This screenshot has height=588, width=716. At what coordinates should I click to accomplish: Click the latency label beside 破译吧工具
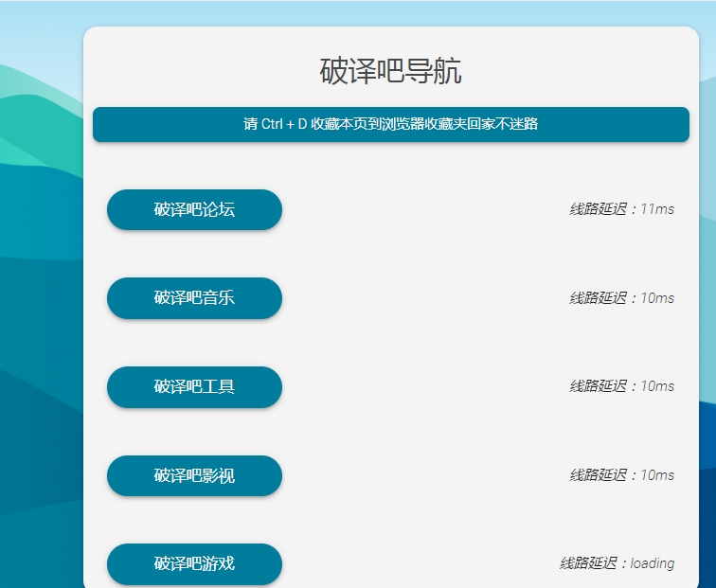click(621, 386)
